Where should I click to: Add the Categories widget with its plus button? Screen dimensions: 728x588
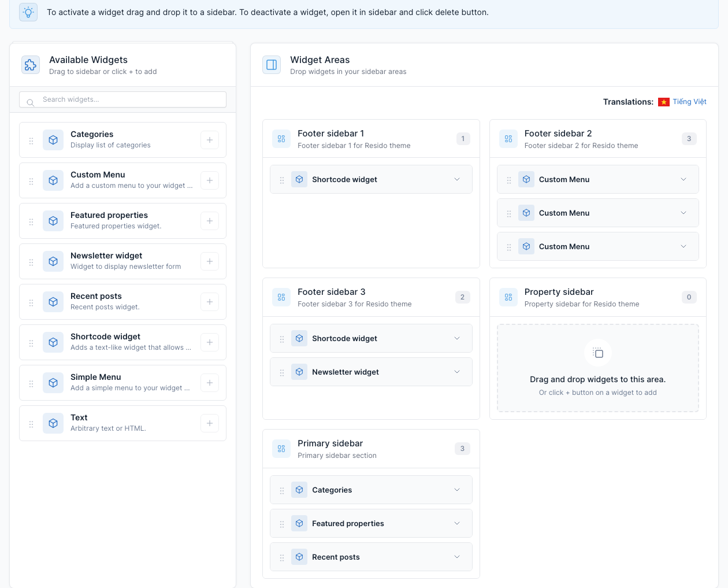pos(210,140)
